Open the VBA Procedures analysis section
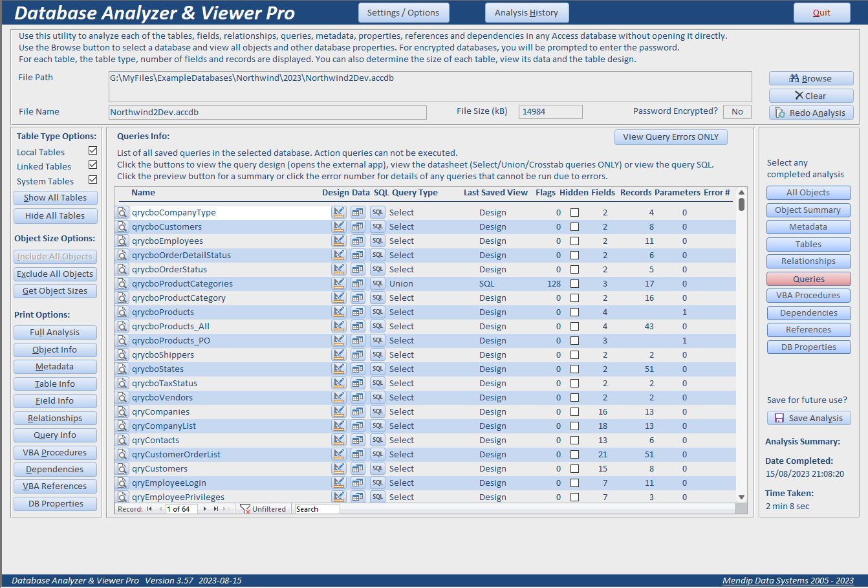 point(808,296)
